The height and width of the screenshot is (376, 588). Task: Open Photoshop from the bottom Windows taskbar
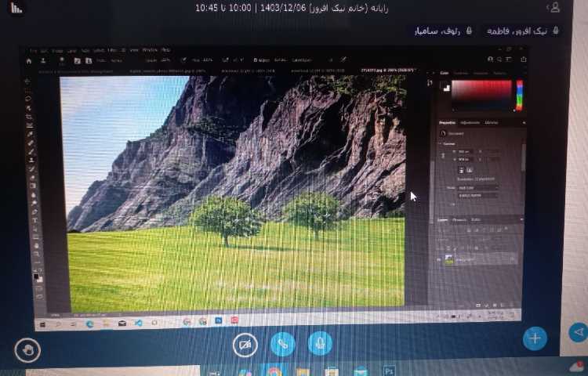(x=389, y=371)
